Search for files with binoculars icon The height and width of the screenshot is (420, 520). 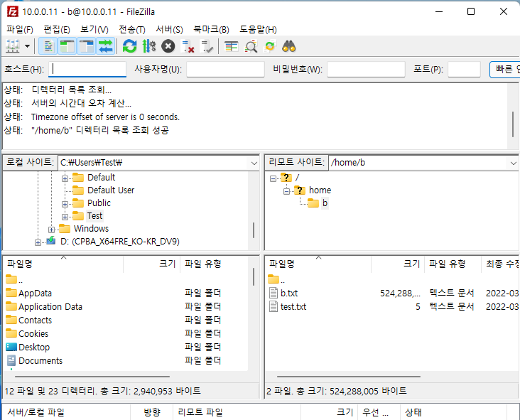click(x=289, y=46)
